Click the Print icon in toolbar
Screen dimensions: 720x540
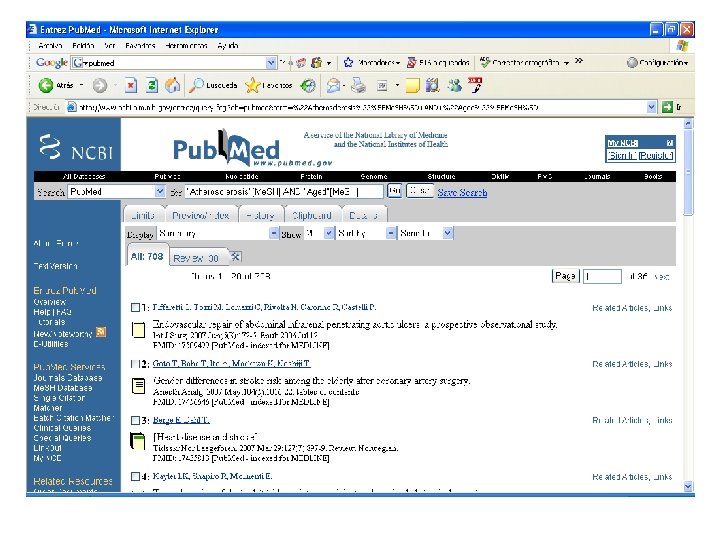click(358, 85)
